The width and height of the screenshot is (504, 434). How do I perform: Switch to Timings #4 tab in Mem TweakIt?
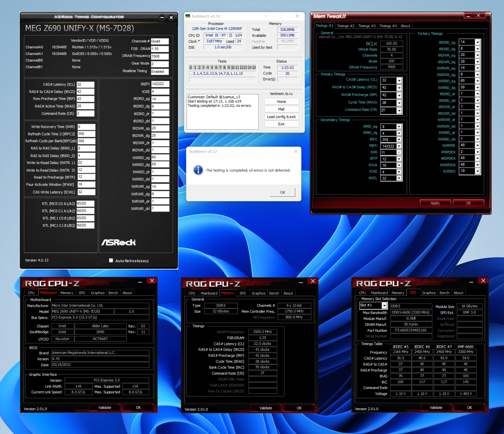388,26
